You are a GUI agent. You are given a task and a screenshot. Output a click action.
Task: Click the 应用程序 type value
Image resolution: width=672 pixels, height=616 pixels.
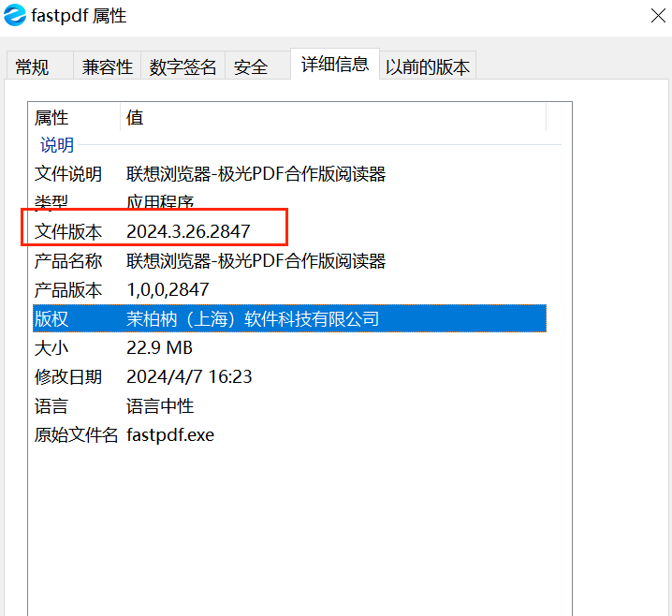click(x=160, y=202)
